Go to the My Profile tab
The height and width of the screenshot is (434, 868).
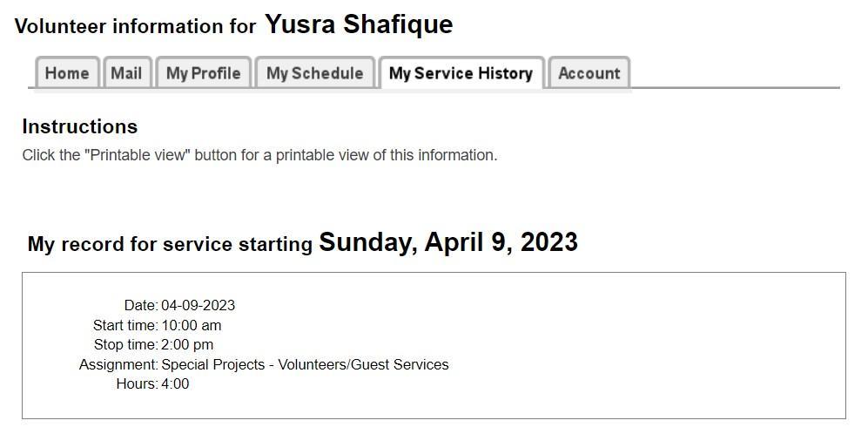coord(203,73)
